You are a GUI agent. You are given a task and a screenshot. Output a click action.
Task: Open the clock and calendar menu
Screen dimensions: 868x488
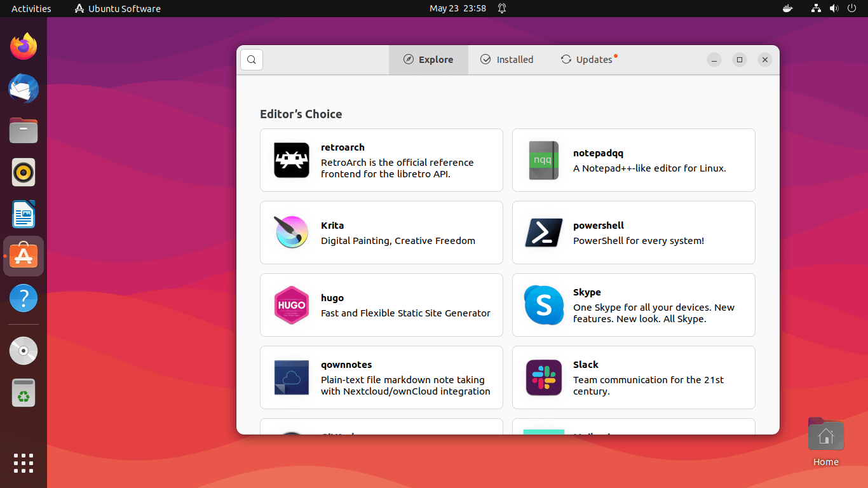coord(458,8)
